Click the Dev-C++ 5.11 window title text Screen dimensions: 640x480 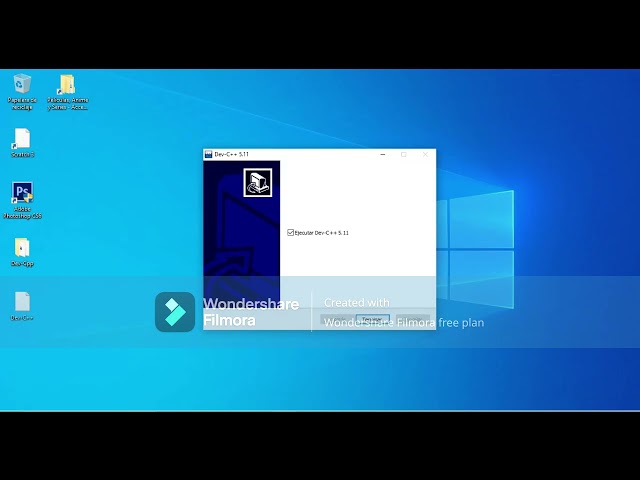coord(231,154)
